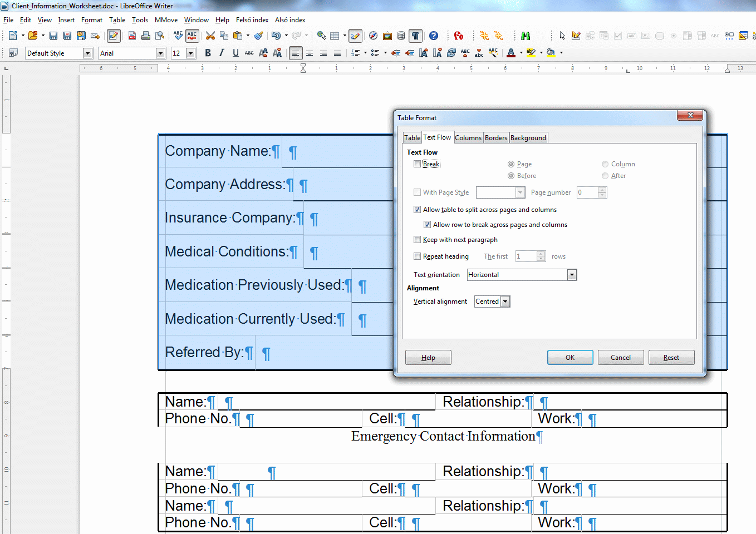Open the Gallery from the toolbar
This screenshot has width=756, height=534.
(387, 36)
